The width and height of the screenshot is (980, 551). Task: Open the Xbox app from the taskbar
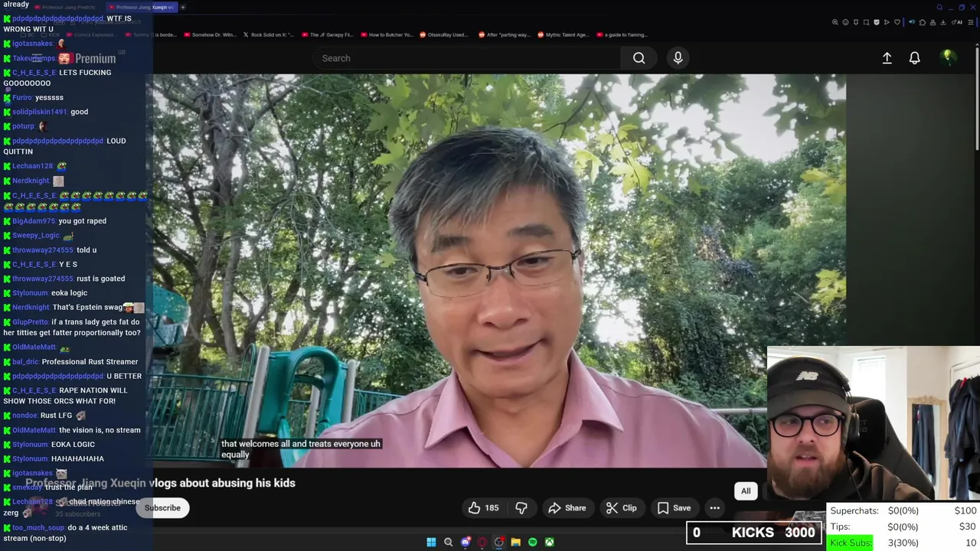tap(549, 542)
